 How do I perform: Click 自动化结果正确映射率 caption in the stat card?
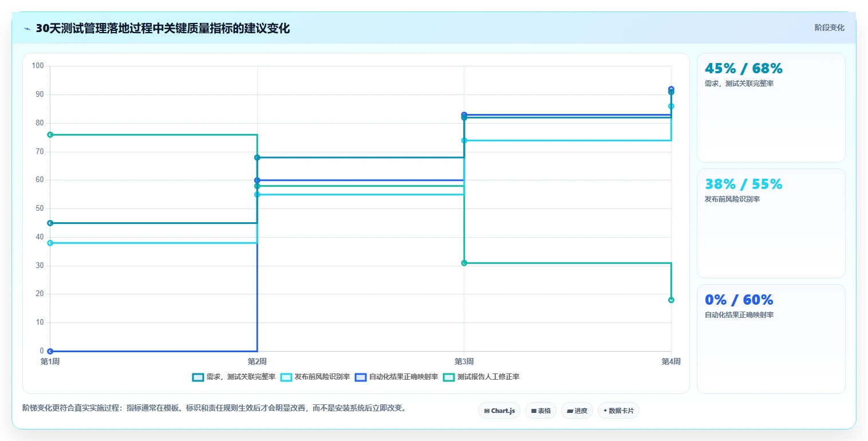(x=739, y=315)
